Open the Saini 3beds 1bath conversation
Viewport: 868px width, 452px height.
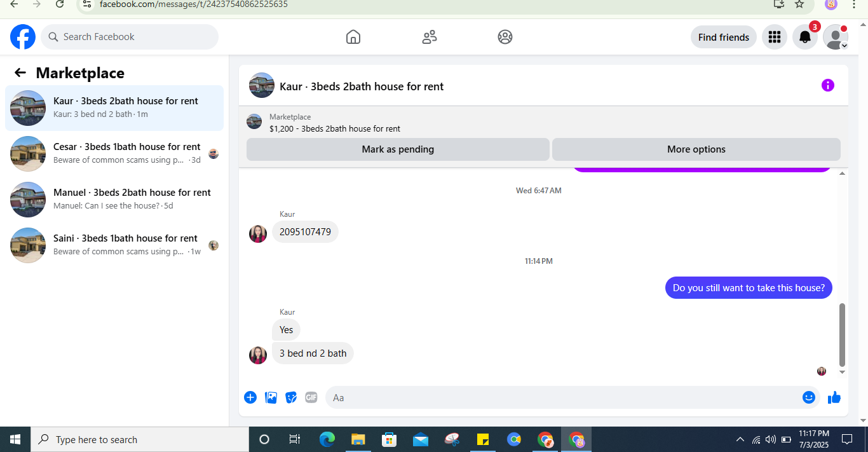pyautogui.click(x=114, y=245)
